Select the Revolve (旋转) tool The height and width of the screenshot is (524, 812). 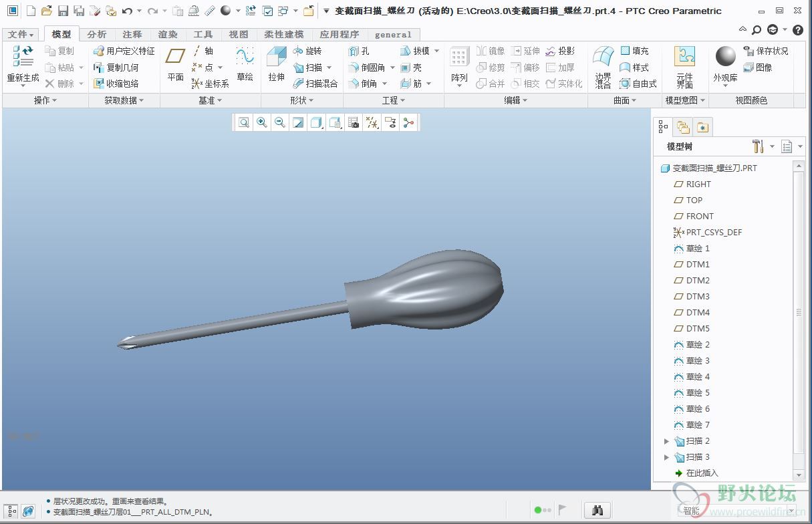click(307, 51)
